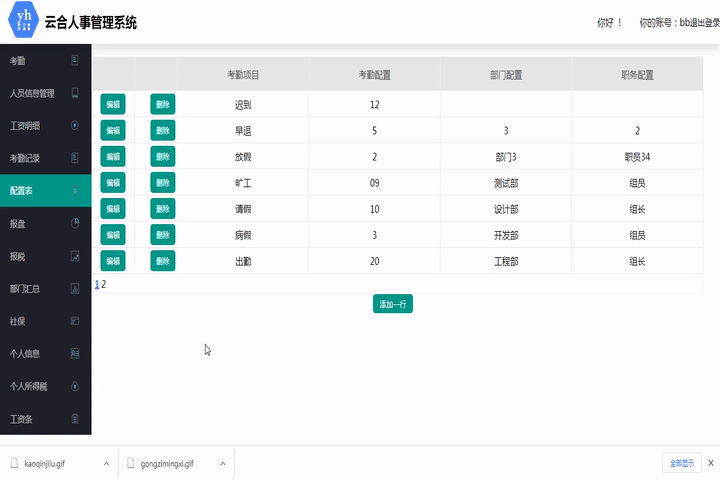Click the 部门汇总 bar chart icon
The height and width of the screenshot is (480, 720).
coord(75,288)
